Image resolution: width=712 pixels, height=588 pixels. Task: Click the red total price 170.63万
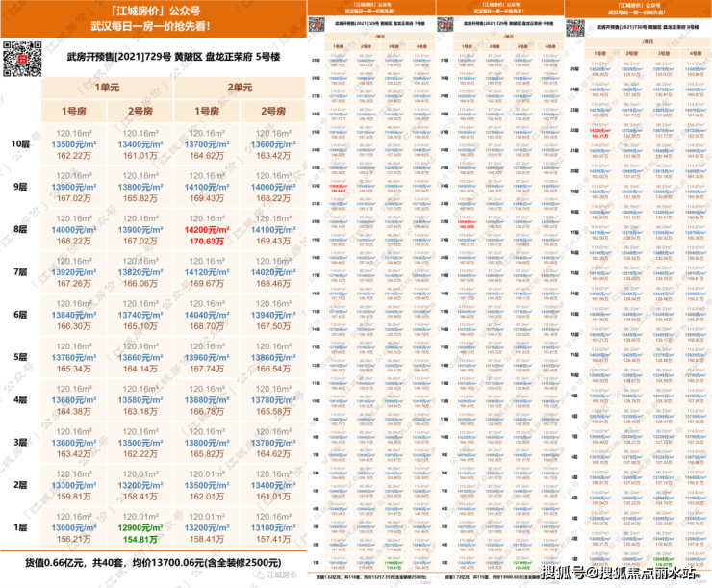click(200, 242)
